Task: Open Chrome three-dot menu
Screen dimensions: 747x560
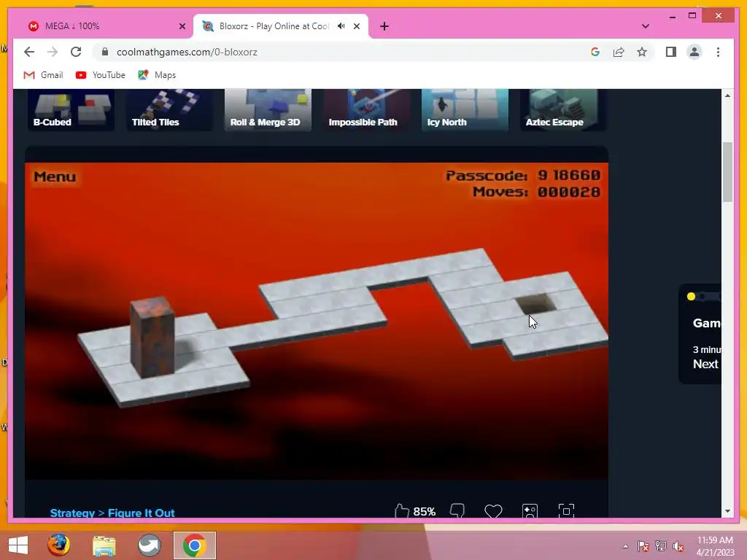Action: coord(718,52)
